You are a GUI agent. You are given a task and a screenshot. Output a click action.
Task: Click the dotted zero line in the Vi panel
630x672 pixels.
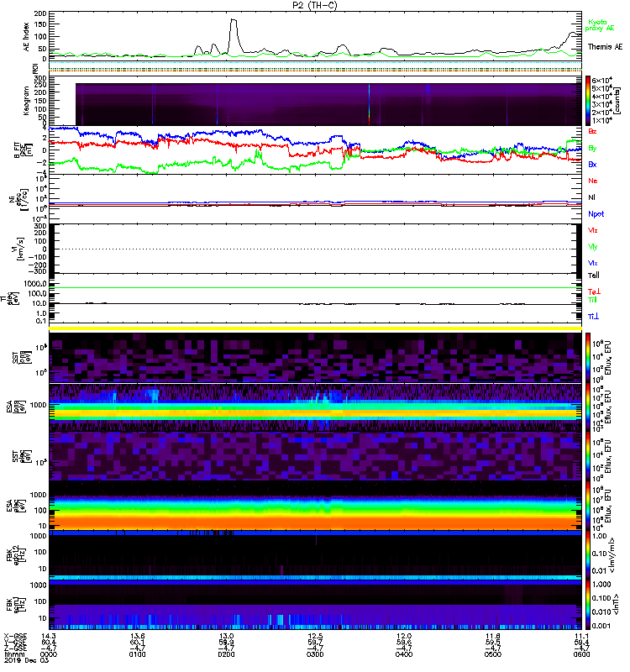click(316, 249)
